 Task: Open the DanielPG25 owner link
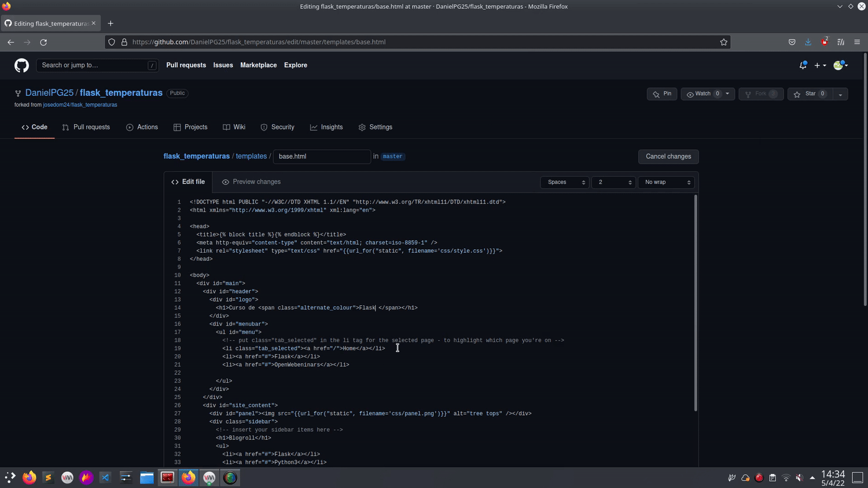(x=49, y=93)
